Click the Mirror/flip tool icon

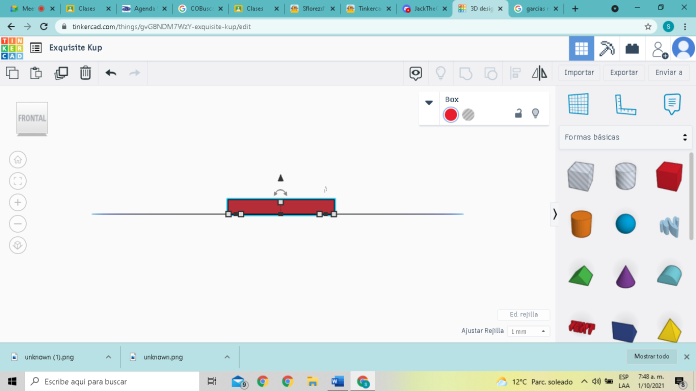click(539, 73)
